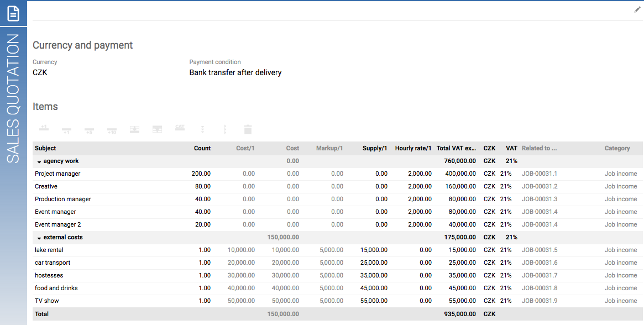
Task: Open related job JOB-00031.8
Action: pos(540,289)
